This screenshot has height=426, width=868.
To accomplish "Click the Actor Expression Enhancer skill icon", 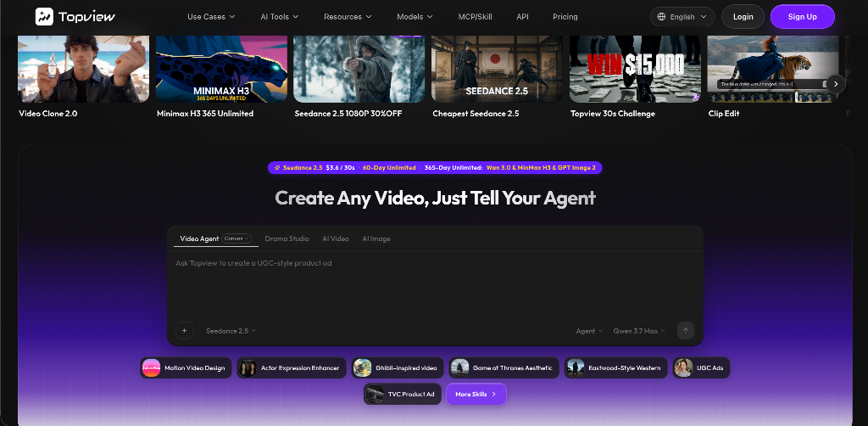I will (x=248, y=367).
